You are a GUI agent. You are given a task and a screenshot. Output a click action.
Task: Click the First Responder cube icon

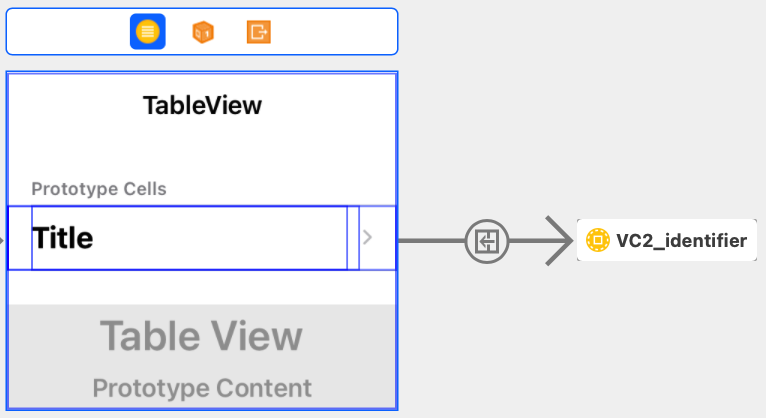[x=203, y=32]
